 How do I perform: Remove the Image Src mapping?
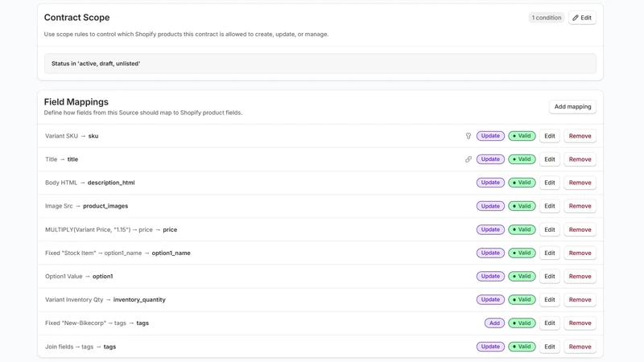pyautogui.click(x=580, y=206)
